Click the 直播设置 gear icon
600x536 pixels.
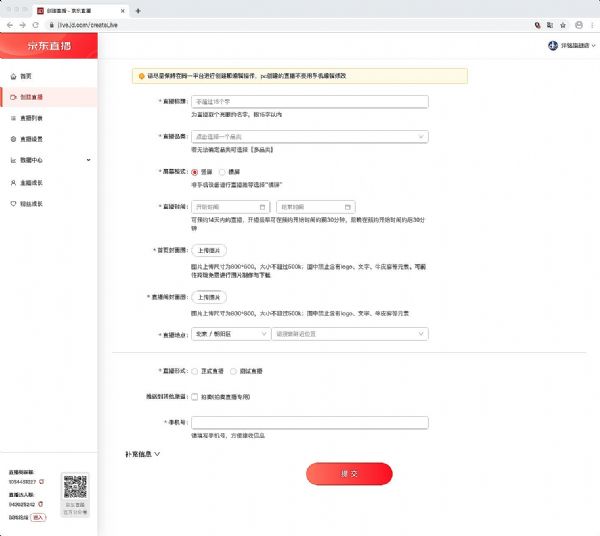(12, 139)
